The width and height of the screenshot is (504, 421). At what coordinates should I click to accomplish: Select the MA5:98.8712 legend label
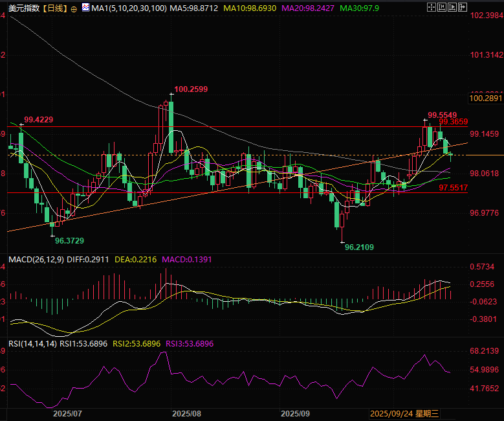coord(193,8)
